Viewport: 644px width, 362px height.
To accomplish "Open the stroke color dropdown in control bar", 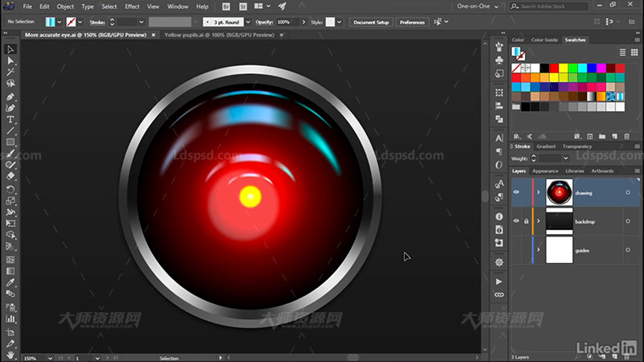I will point(80,23).
